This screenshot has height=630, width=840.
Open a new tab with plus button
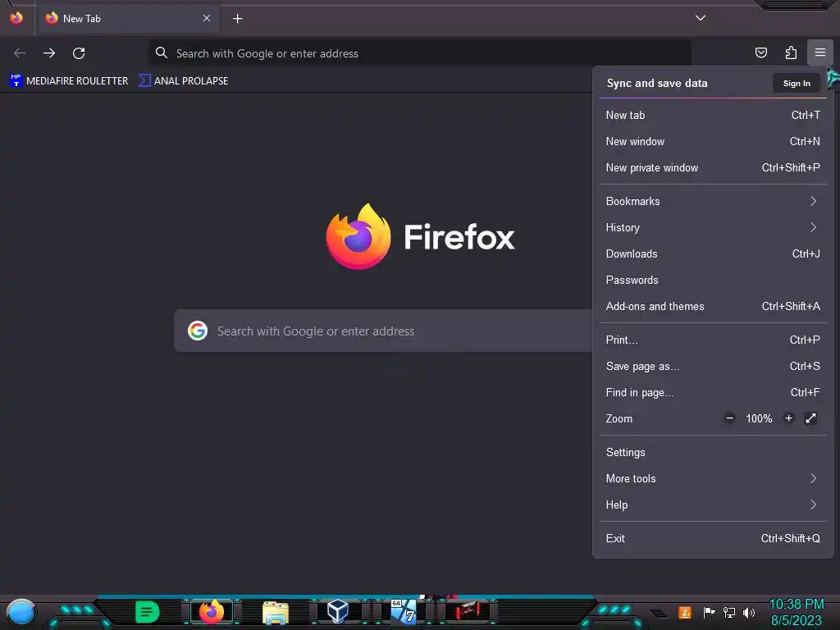point(237,19)
